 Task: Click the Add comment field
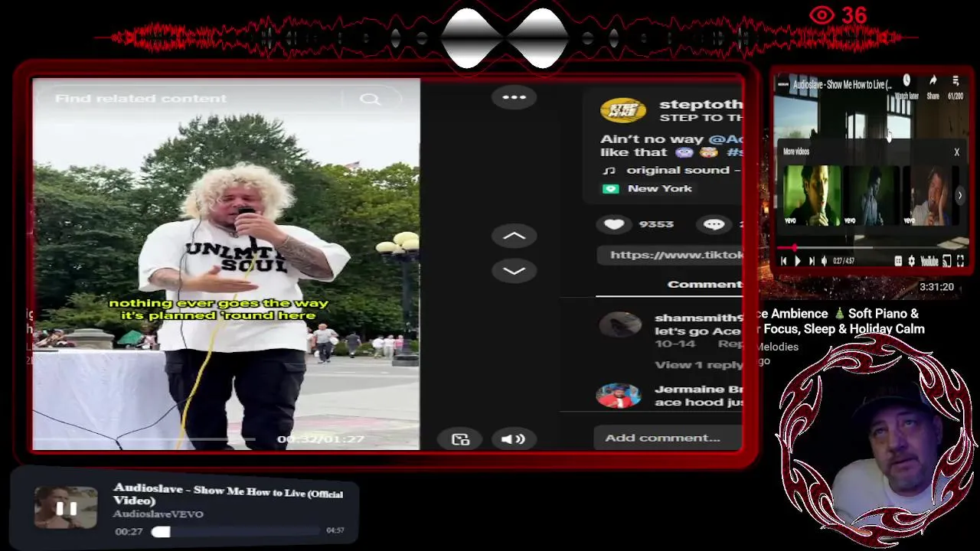[668, 438]
